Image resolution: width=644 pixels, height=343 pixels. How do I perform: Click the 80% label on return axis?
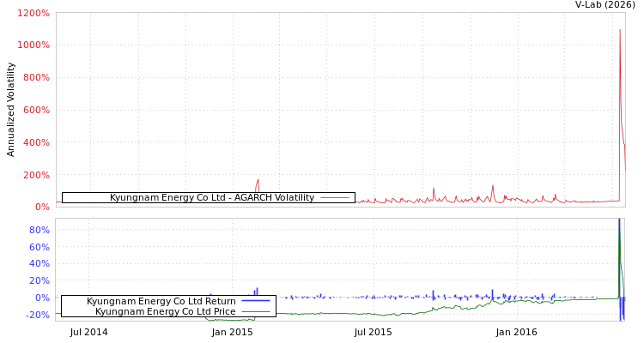point(39,231)
